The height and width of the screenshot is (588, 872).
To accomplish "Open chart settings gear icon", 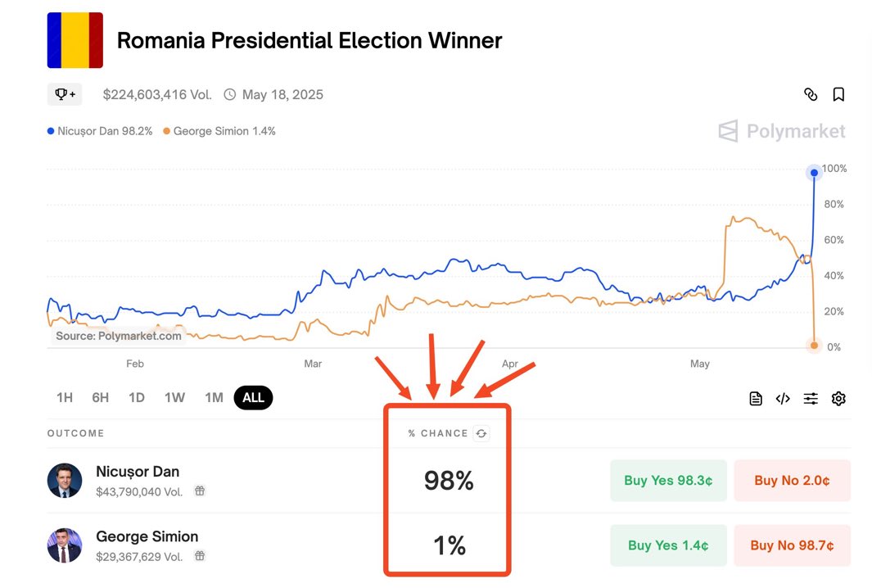I will [x=838, y=399].
